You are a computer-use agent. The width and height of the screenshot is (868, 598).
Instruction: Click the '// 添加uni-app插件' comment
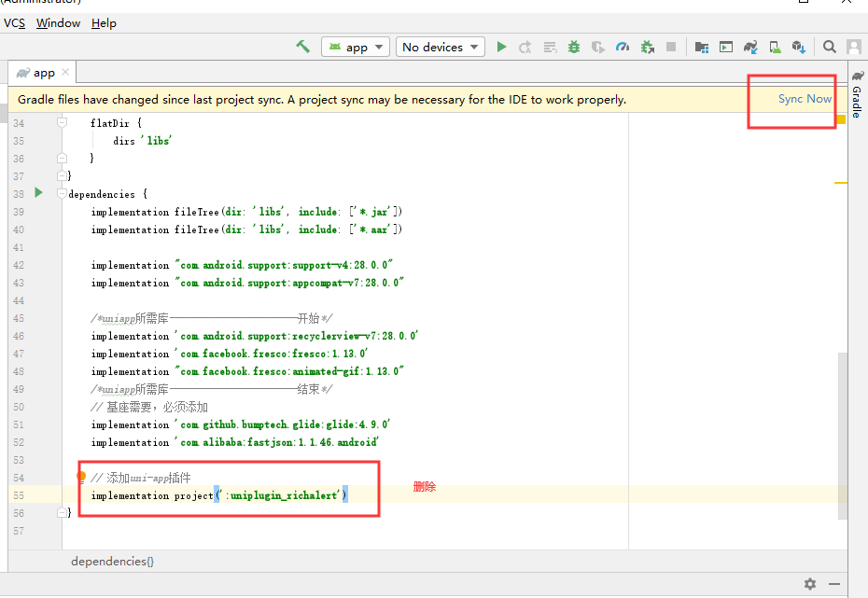pyautogui.click(x=141, y=478)
